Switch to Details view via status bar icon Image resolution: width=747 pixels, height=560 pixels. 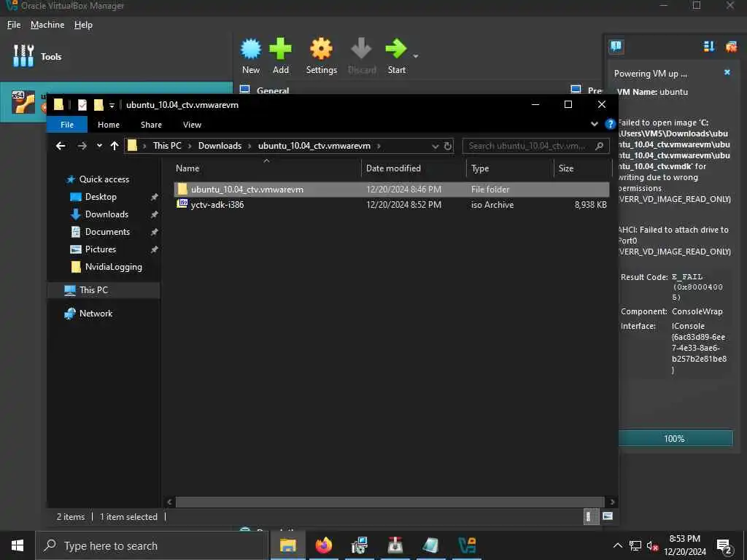click(x=591, y=517)
